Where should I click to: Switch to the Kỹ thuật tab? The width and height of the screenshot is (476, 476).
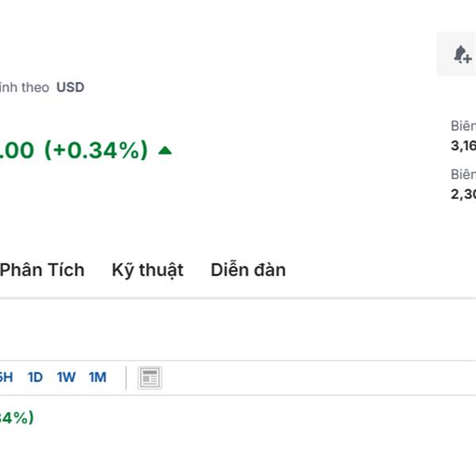tap(148, 270)
